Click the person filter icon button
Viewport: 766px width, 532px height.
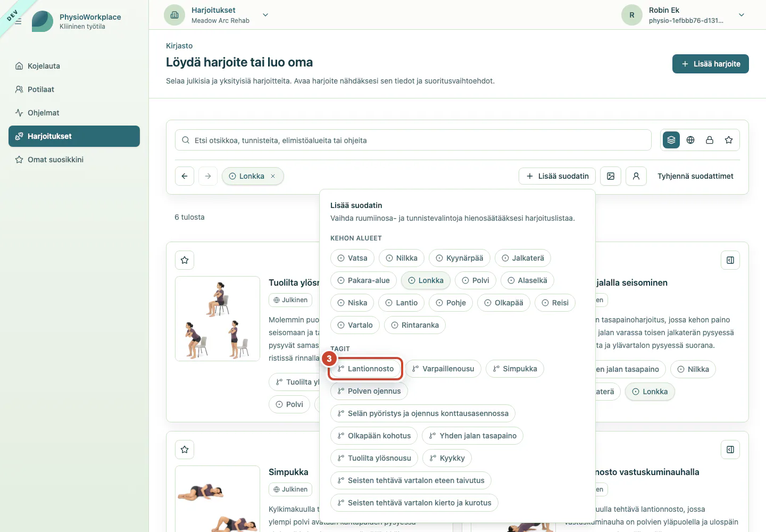pos(636,176)
